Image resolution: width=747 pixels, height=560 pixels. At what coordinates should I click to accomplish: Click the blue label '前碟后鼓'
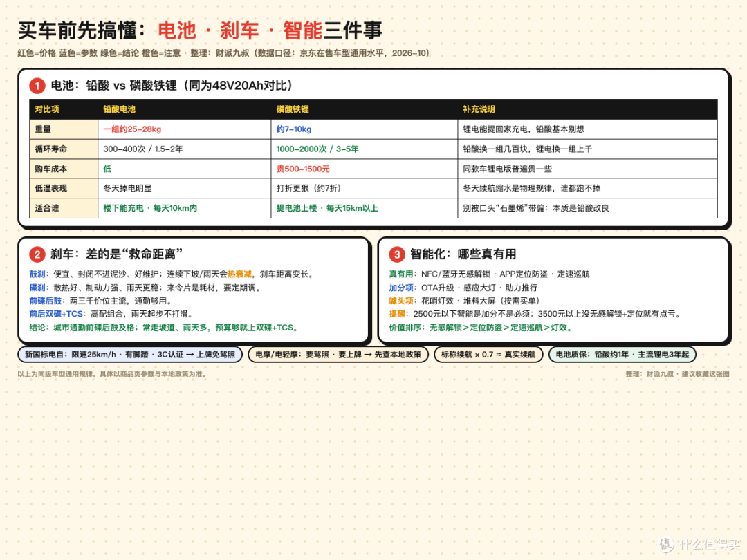[45, 301]
